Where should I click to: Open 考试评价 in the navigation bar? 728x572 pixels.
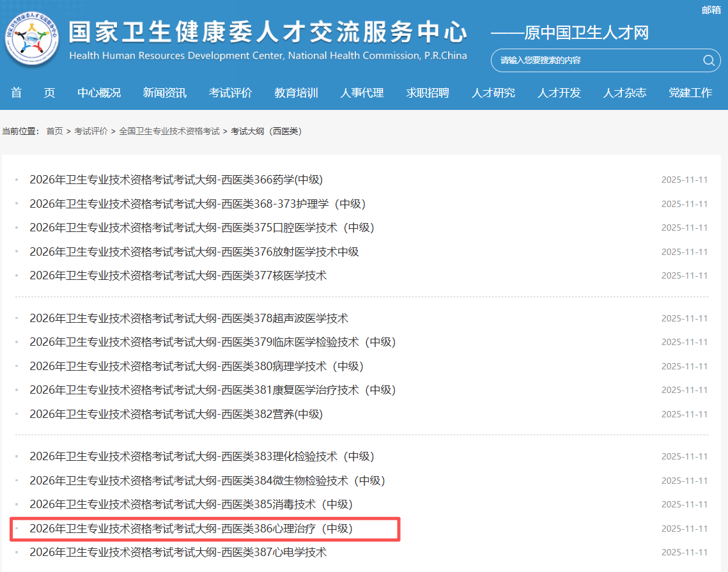[230, 93]
